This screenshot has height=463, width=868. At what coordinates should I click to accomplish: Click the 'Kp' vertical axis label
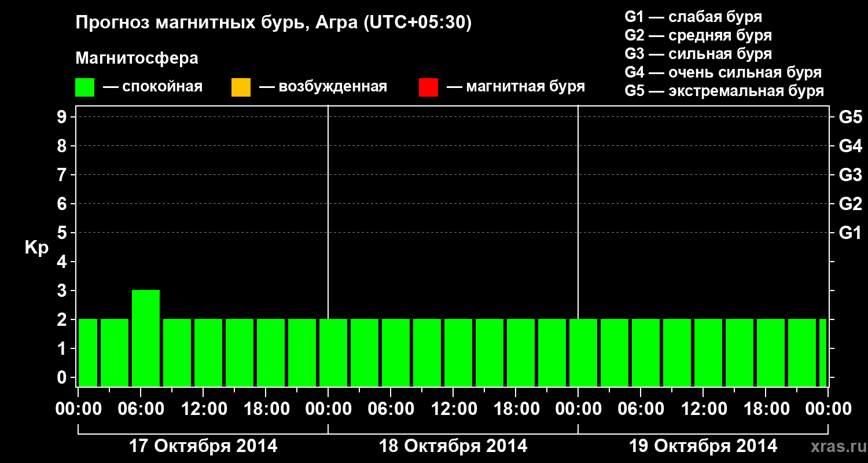click(x=36, y=248)
